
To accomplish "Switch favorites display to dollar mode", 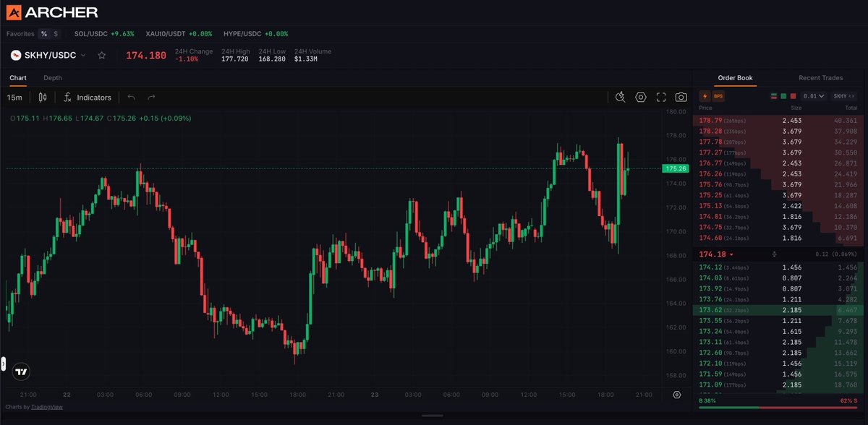I will click(x=56, y=33).
